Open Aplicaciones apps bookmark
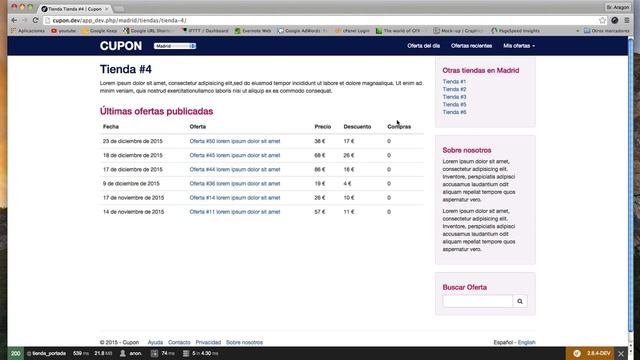The width and height of the screenshot is (640, 360). pyautogui.click(x=28, y=31)
